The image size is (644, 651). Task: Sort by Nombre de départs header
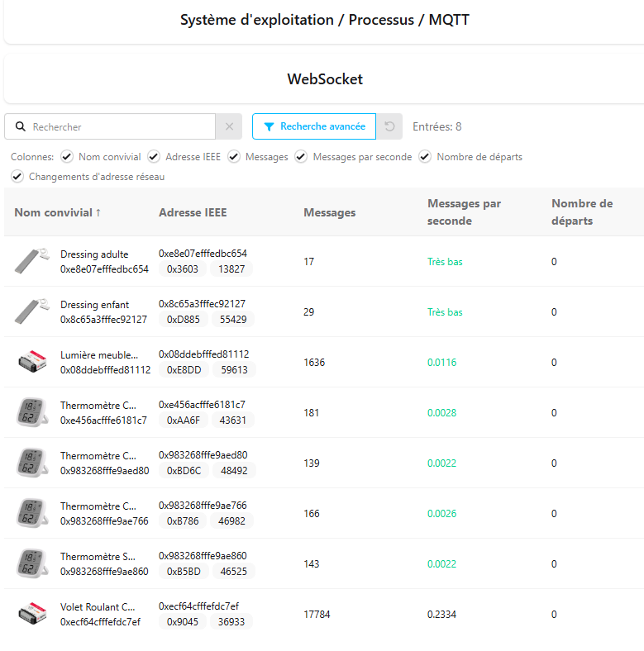coord(582,212)
